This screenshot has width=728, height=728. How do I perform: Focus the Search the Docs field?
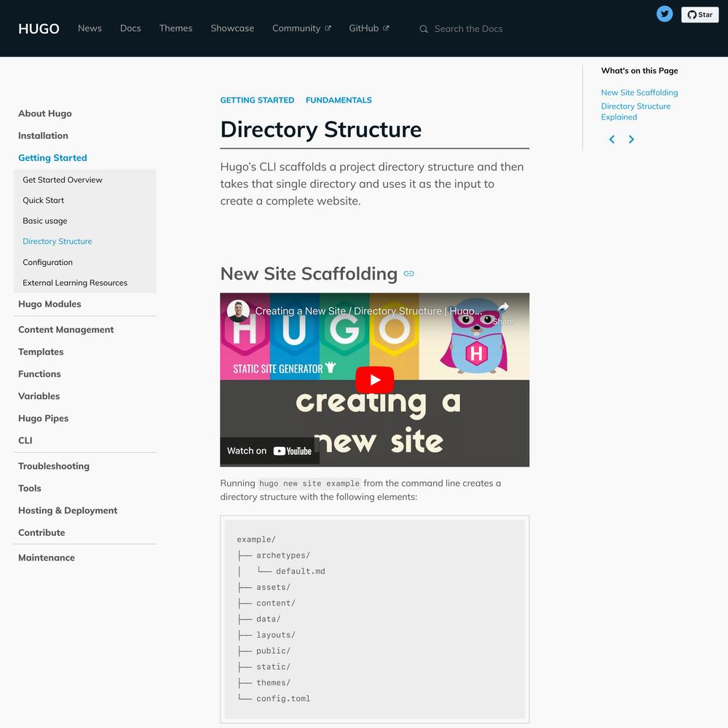pos(468,29)
